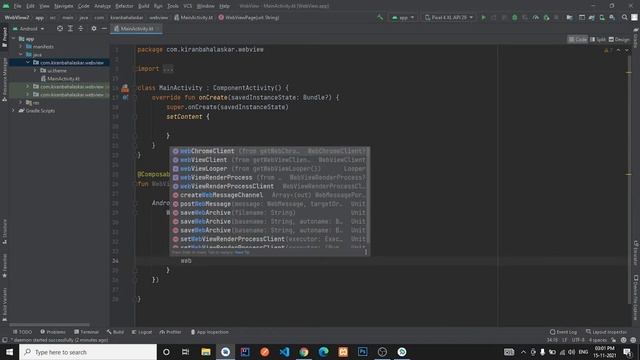Open the Problems tool window
Viewport: 640px width, 360px height.
pos(53,332)
